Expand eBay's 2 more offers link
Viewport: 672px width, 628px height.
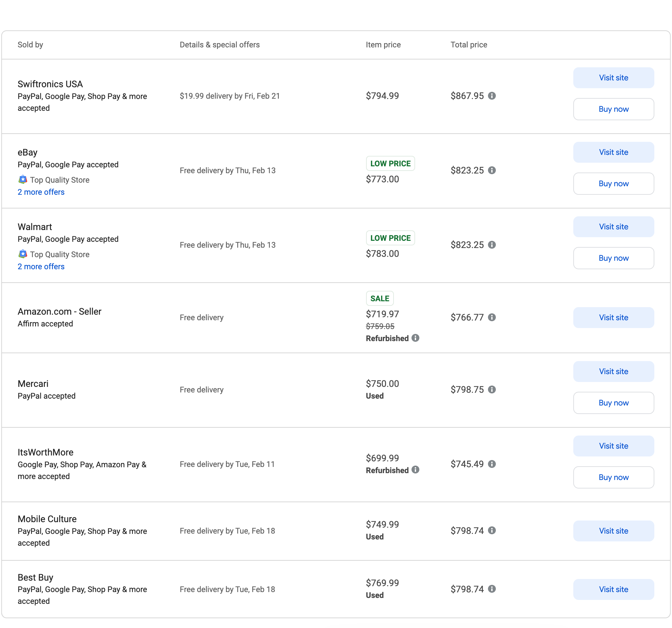click(x=40, y=192)
